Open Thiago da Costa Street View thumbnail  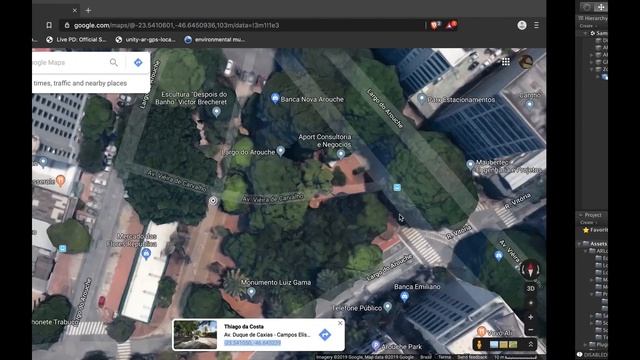pyautogui.click(x=195, y=335)
